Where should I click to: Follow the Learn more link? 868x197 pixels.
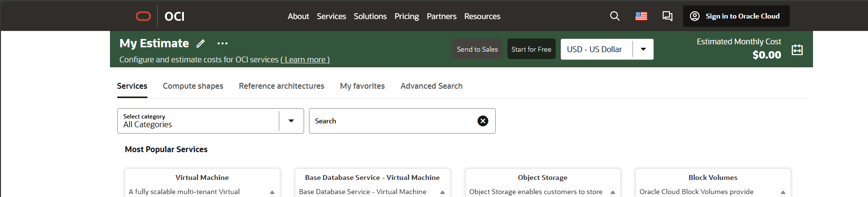click(305, 59)
